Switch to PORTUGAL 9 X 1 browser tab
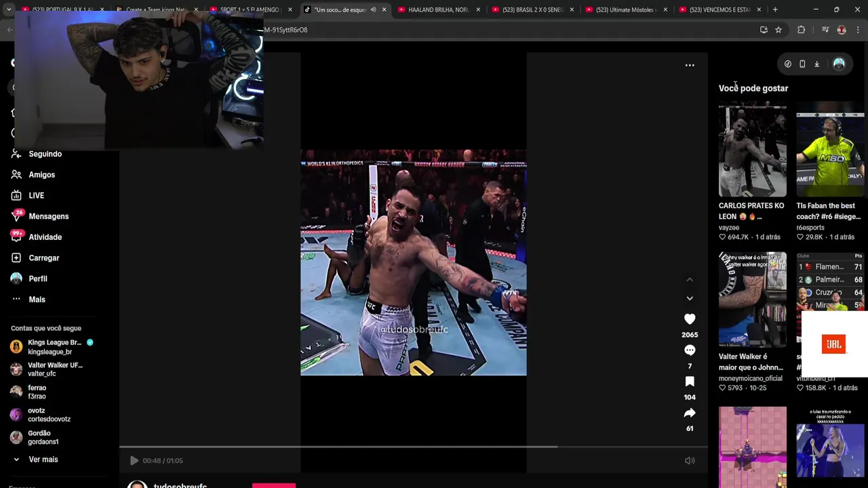 [63, 10]
